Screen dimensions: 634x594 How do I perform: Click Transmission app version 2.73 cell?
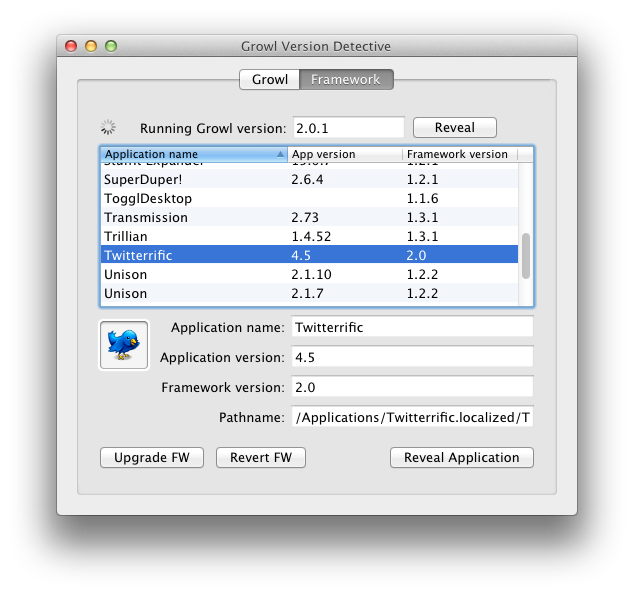[x=305, y=217]
